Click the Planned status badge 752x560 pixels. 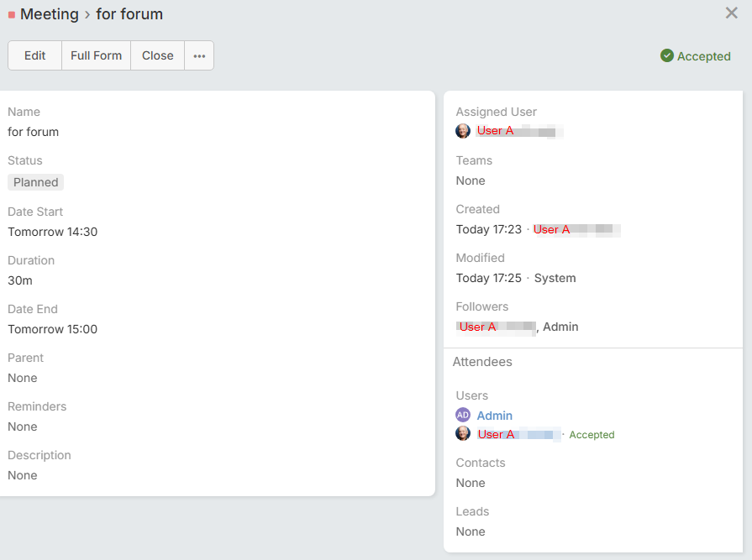36,182
